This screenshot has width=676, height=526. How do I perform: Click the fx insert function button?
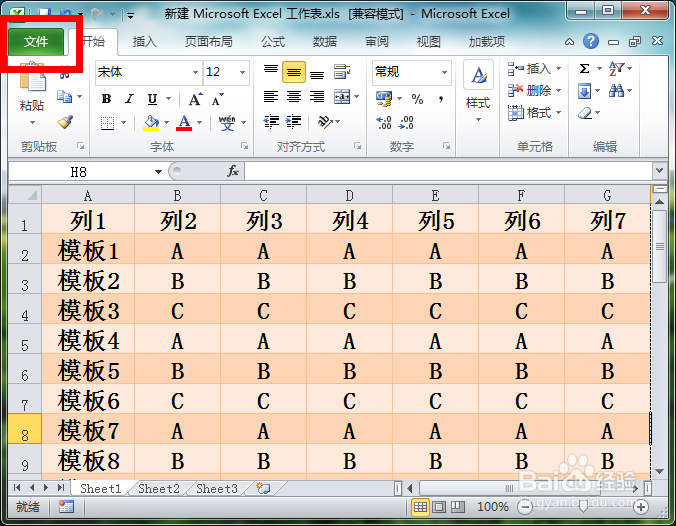pos(233,172)
